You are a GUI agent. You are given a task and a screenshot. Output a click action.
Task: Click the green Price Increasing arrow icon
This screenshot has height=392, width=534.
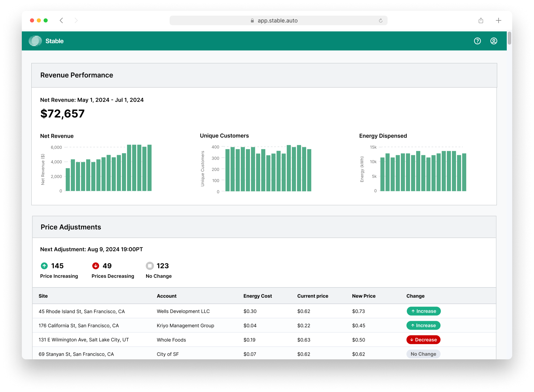[44, 266]
